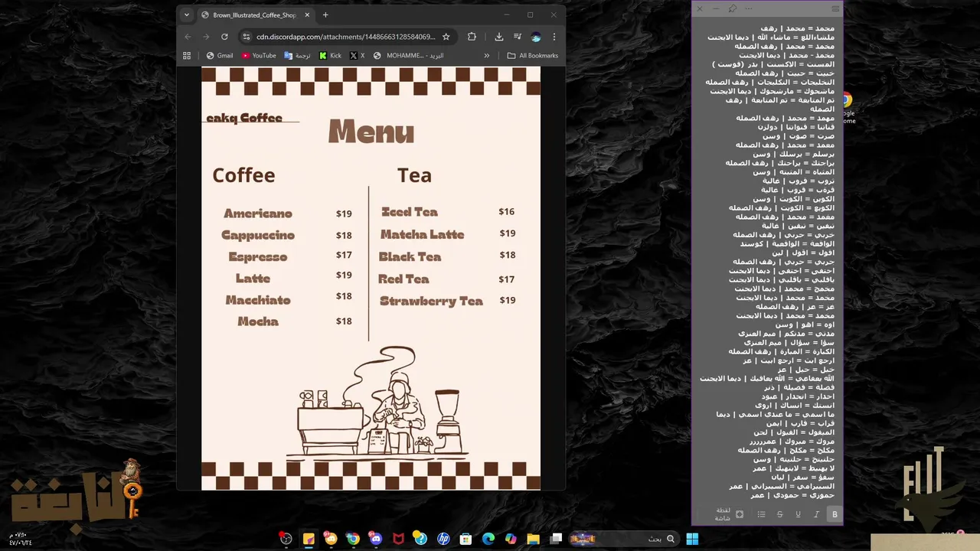Open the three-dots options in sticky note

(x=748, y=8)
